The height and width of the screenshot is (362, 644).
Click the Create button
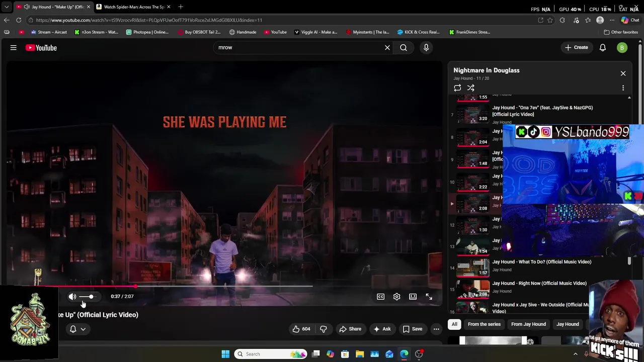pos(577,48)
